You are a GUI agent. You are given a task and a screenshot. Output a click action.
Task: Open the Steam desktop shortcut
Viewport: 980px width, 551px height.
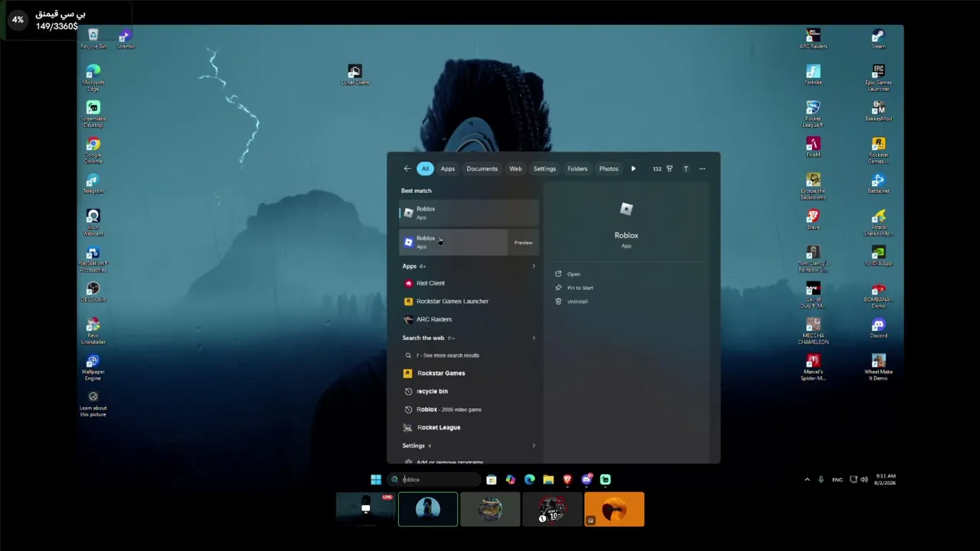[x=878, y=39]
